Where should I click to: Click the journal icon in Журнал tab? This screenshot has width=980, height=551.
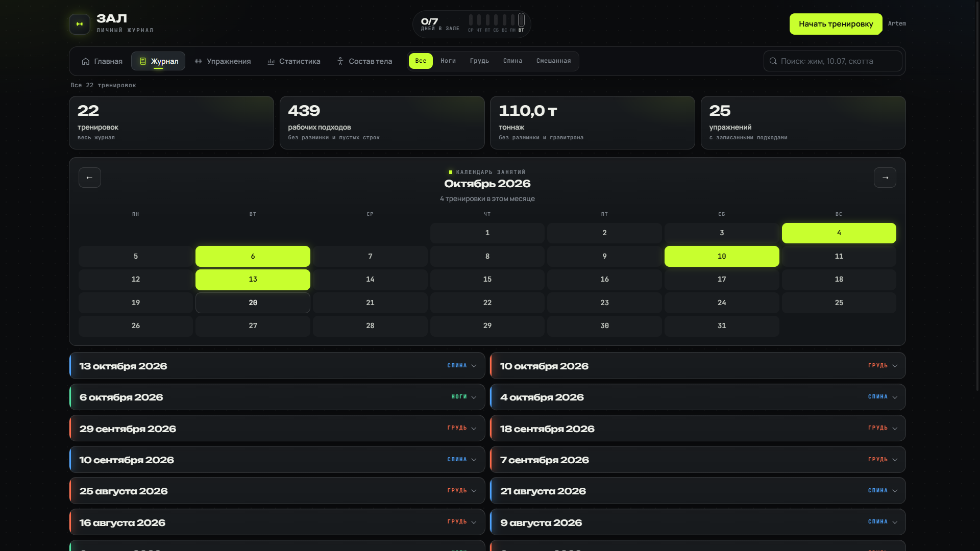143,61
